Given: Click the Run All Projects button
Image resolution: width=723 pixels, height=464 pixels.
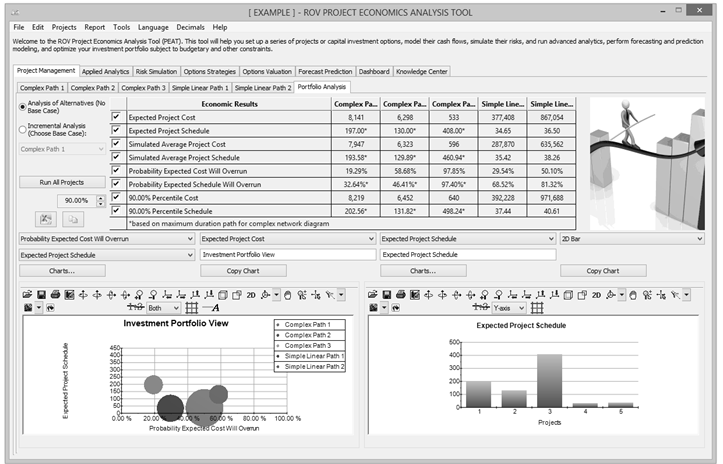Looking at the screenshot, I should [x=62, y=182].
